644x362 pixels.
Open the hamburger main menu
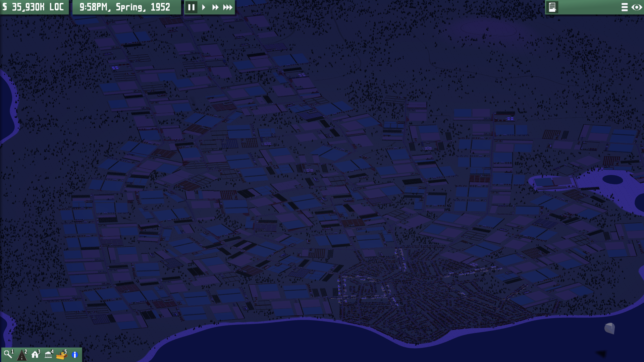[x=624, y=7]
